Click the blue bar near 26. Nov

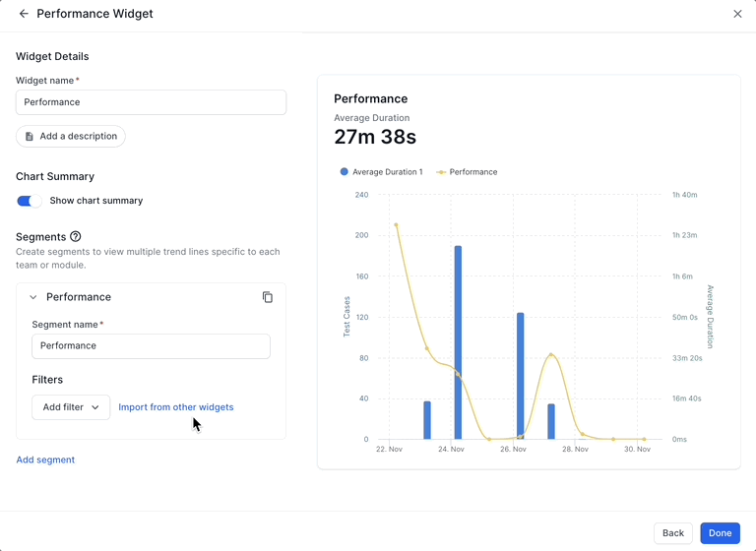[x=520, y=375]
